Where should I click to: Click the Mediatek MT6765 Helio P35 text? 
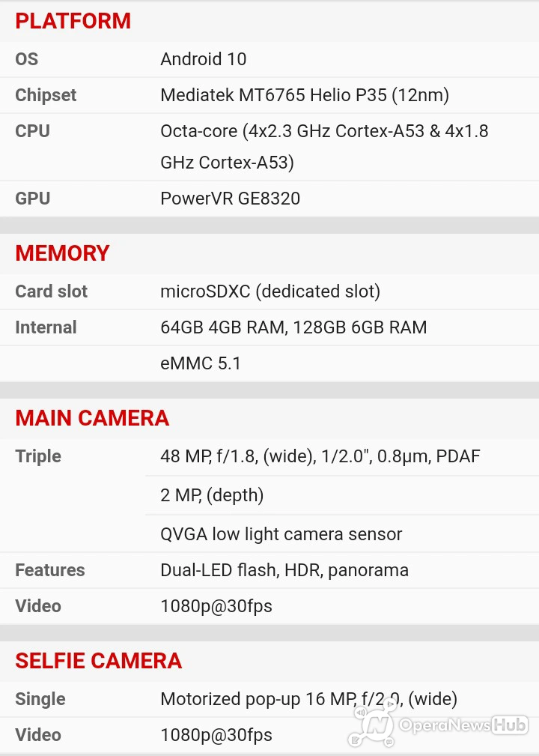(x=273, y=95)
